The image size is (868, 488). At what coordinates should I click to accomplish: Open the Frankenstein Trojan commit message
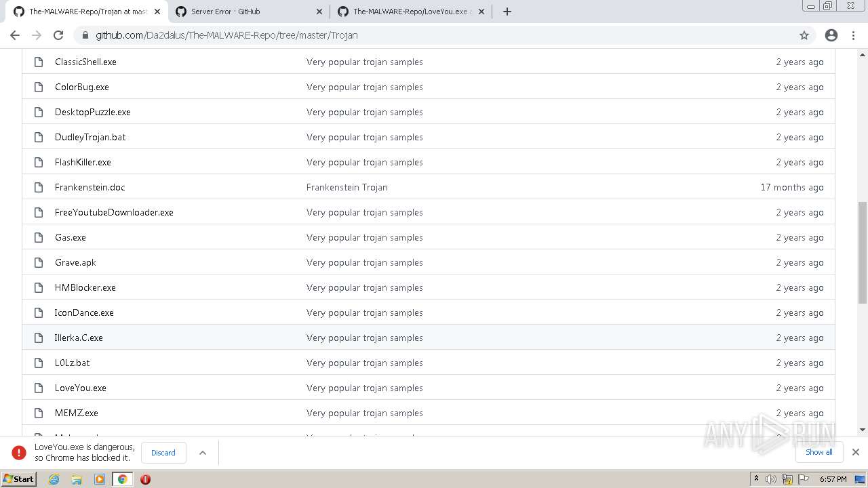click(347, 187)
